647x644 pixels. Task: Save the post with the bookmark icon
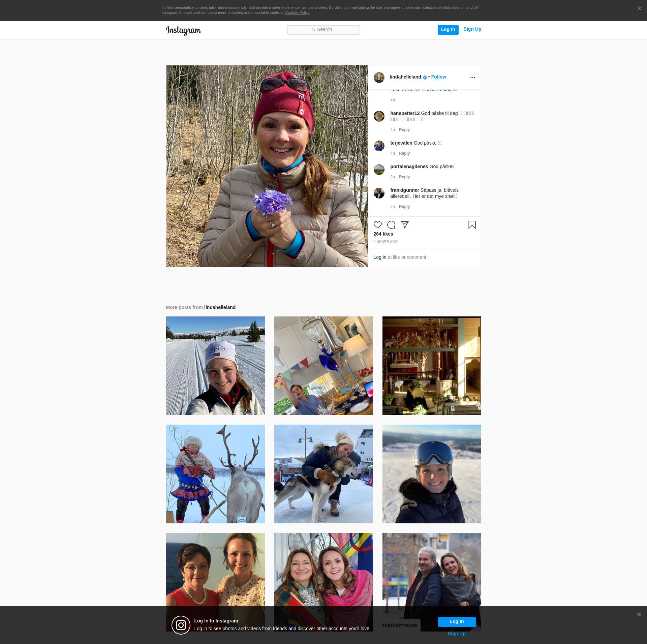pos(472,225)
